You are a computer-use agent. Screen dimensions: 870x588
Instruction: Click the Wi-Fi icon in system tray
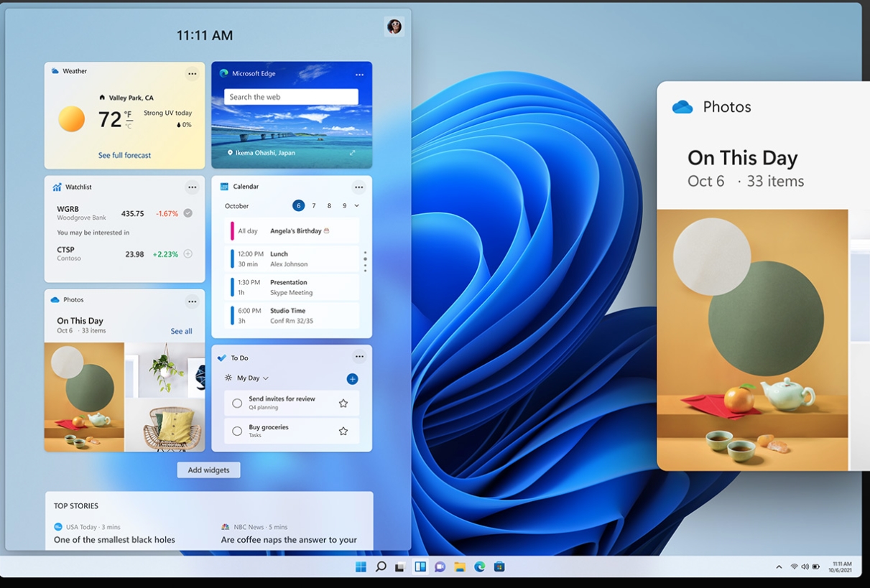click(x=795, y=566)
